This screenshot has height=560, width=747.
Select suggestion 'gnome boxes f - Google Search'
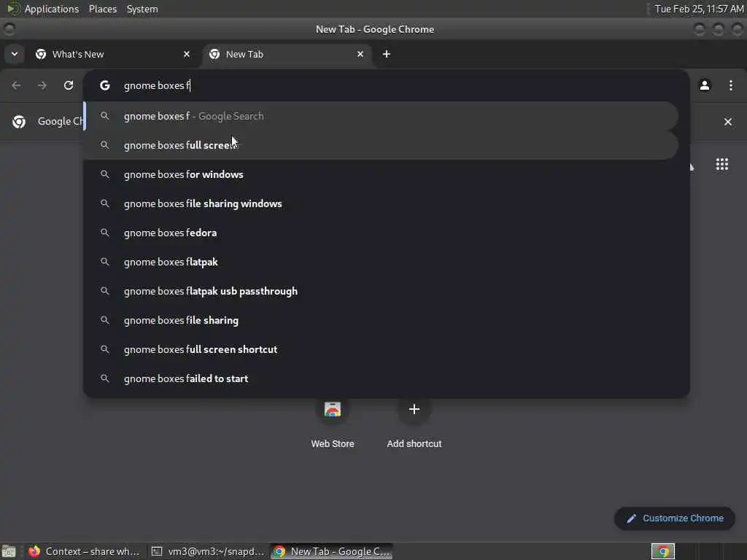381,116
